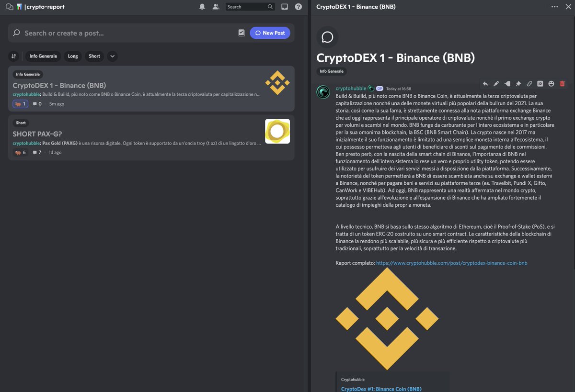Edit the message with pencil icon
Screen dimensions: 575x392
496,84
